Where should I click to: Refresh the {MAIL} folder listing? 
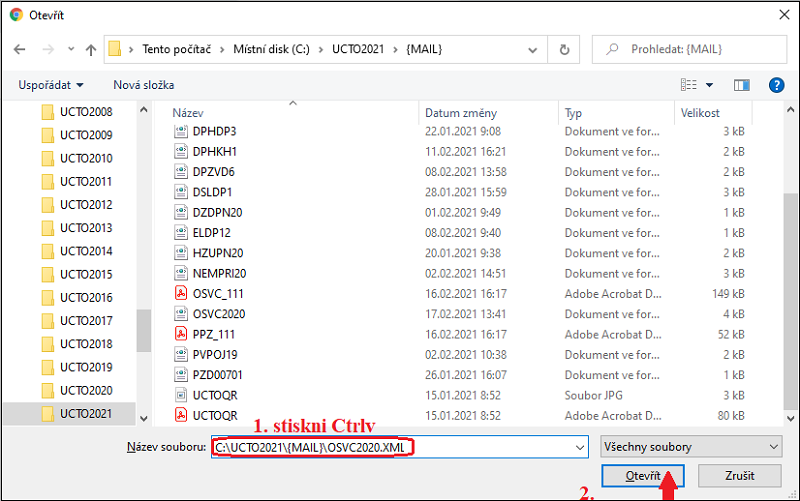(x=566, y=49)
